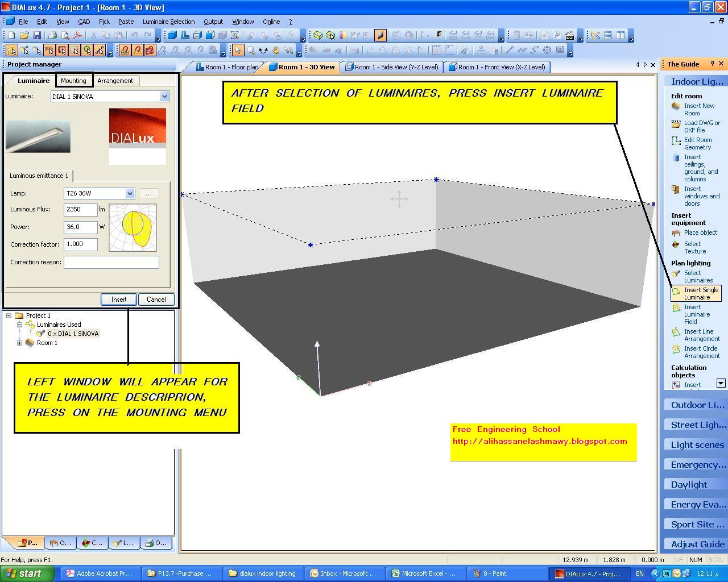The image size is (728, 582).
Task: Switch to Microsoft Excel in taskbar
Action: [428, 574]
